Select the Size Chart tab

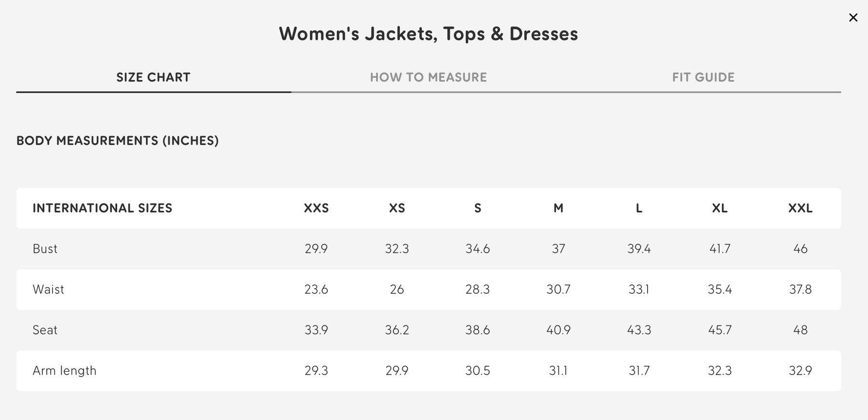click(x=153, y=77)
